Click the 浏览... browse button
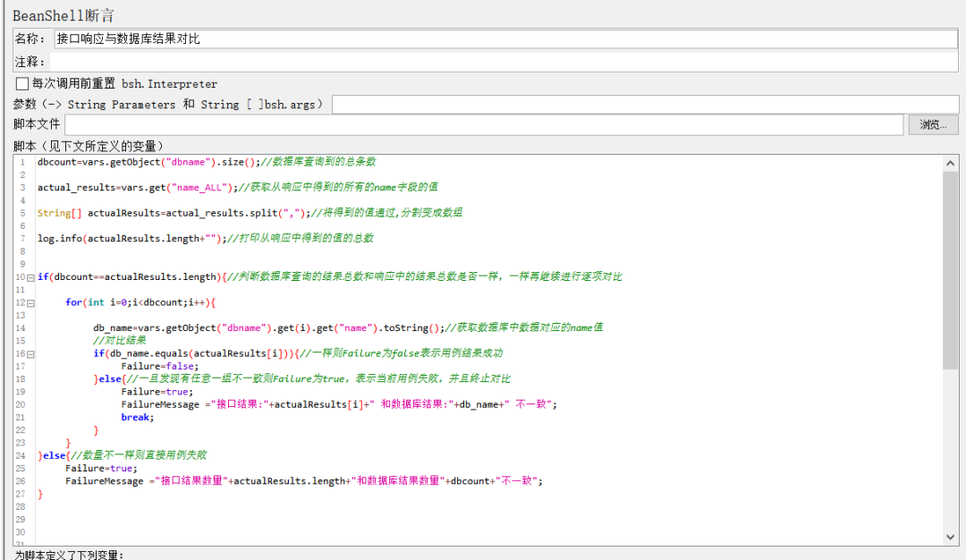Screen dimensions: 966x560 pos(933,124)
